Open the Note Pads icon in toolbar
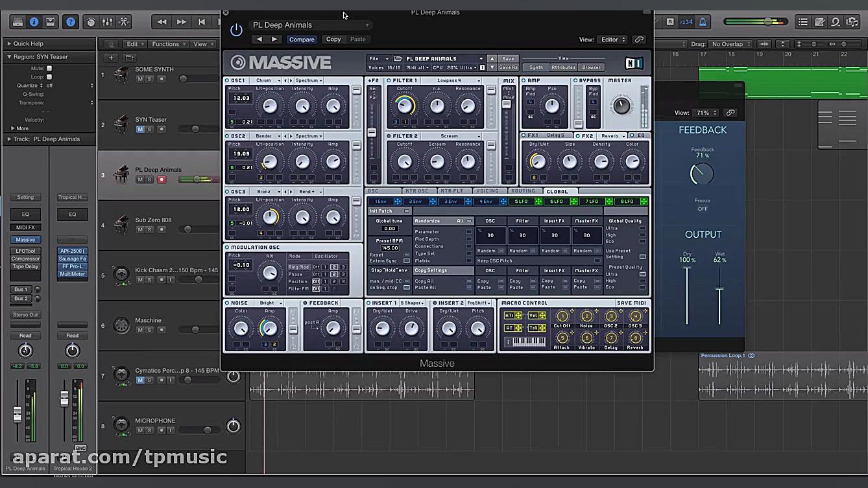 pos(819,21)
